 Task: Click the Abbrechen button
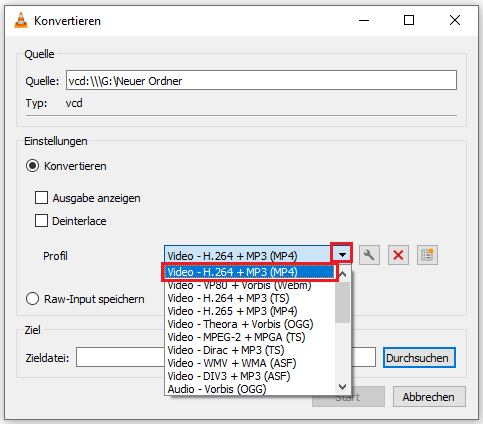429,397
